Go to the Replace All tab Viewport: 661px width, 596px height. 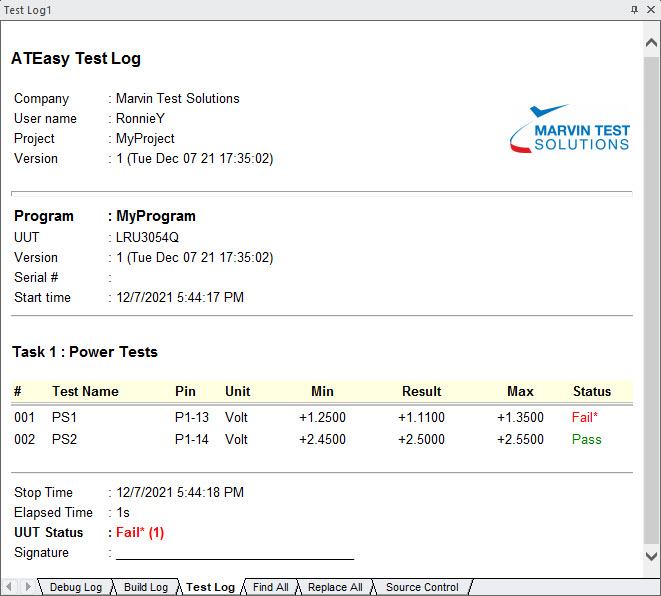(335, 587)
